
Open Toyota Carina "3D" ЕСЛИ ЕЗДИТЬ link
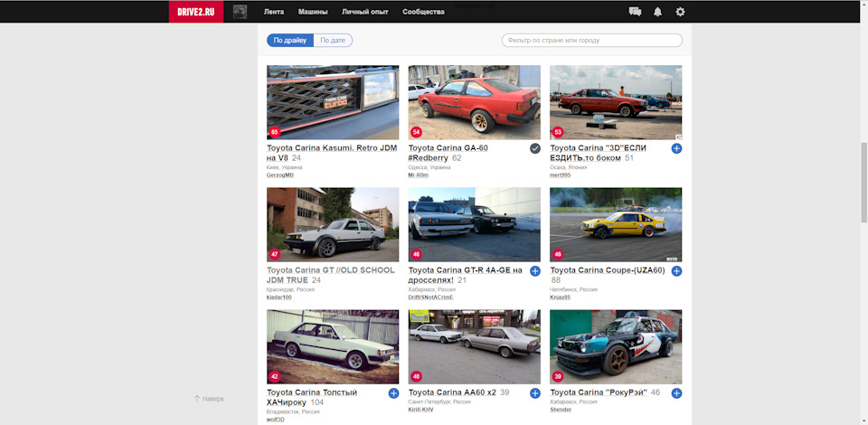(599, 153)
